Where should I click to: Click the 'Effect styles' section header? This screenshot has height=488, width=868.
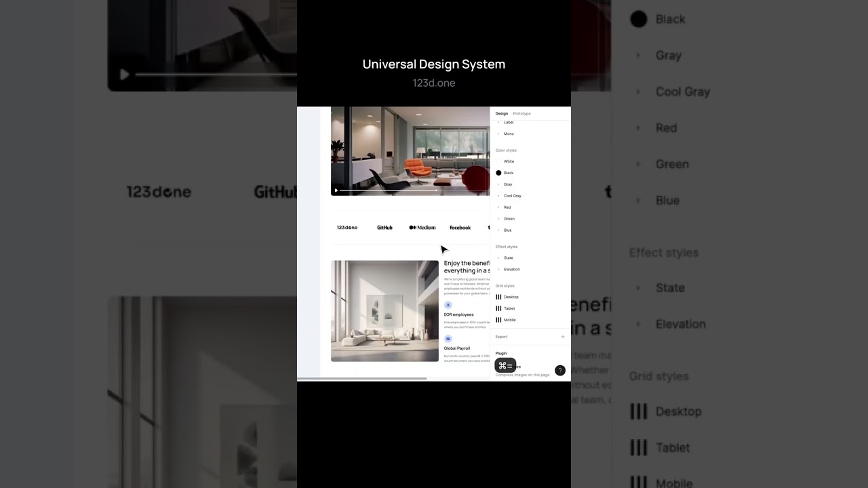[x=507, y=247]
